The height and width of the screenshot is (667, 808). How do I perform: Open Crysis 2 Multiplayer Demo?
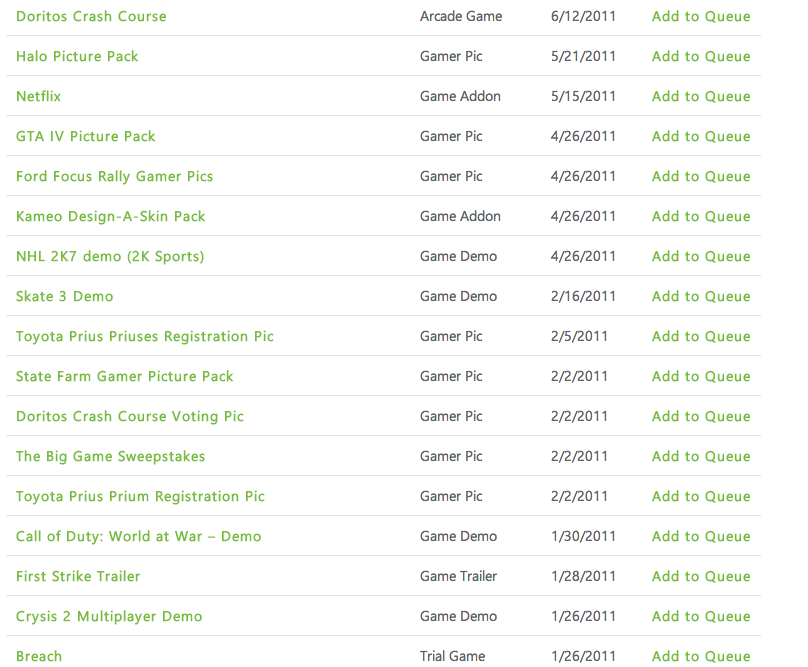click(109, 616)
